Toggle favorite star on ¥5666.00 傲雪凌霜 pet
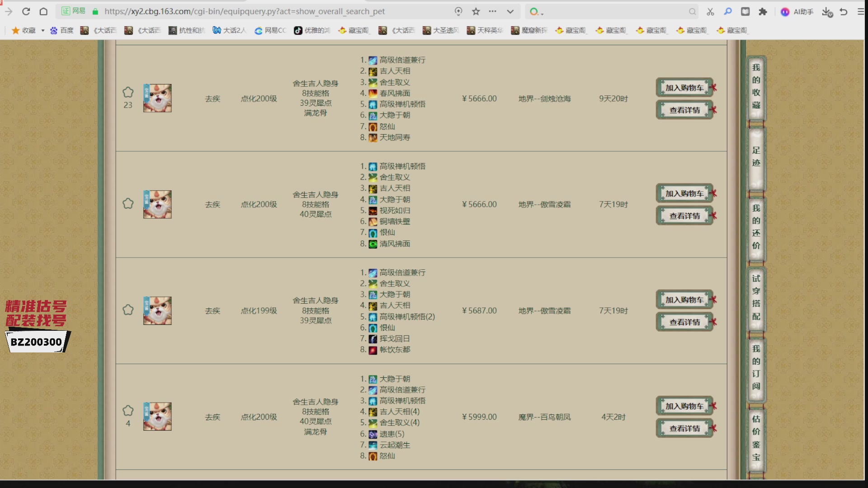The width and height of the screenshot is (868, 488). (x=128, y=203)
